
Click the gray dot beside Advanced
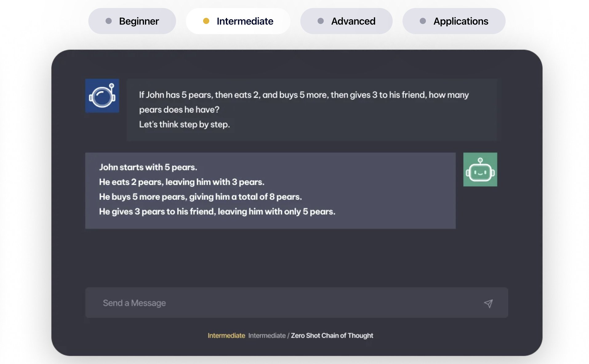pos(321,21)
